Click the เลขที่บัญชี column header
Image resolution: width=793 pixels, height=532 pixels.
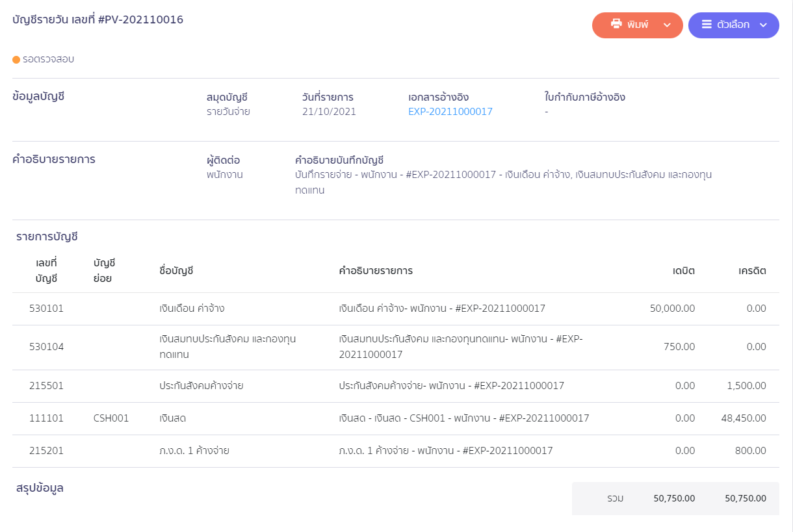tap(47, 271)
